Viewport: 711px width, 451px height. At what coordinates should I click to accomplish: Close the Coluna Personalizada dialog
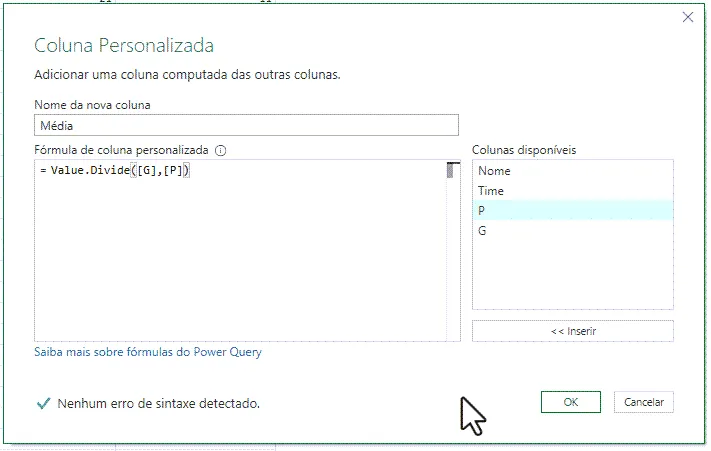pyautogui.click(x=687, y=17)
